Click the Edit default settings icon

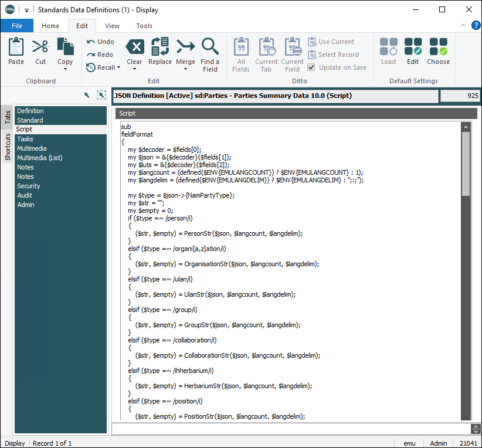click(413, 47)
